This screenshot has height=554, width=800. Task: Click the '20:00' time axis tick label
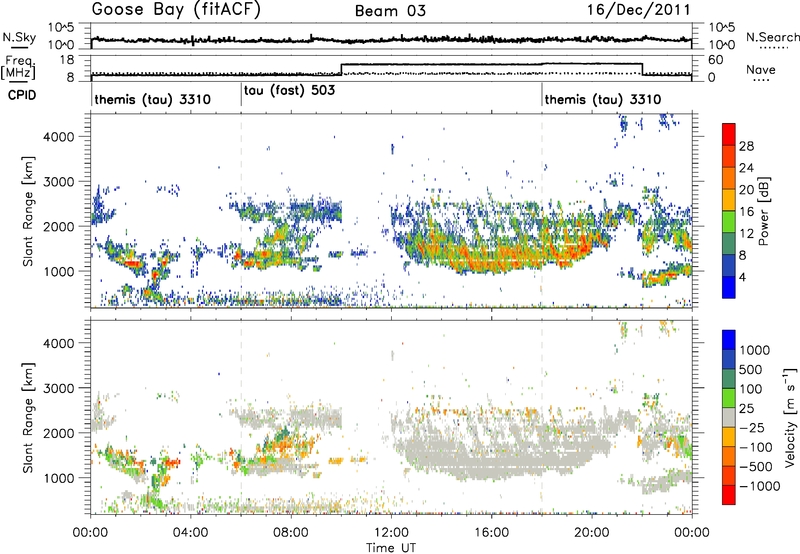tap(592, 533)
